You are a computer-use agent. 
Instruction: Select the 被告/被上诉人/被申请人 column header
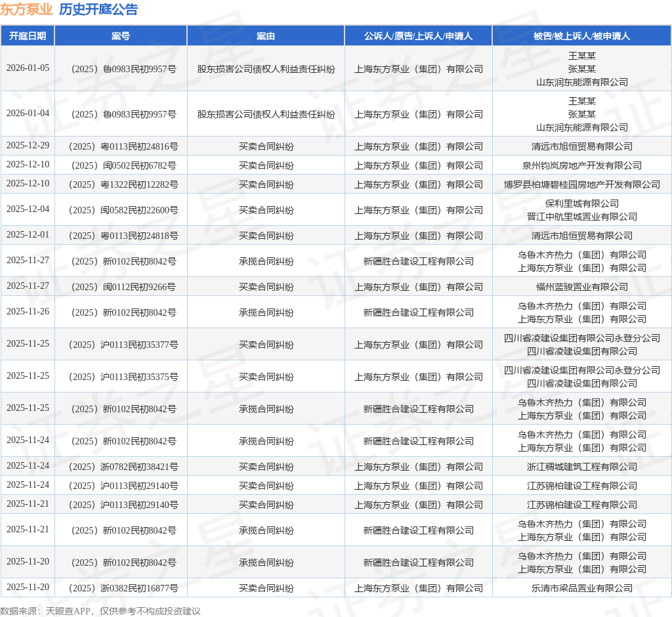click(x=581, y=36)
